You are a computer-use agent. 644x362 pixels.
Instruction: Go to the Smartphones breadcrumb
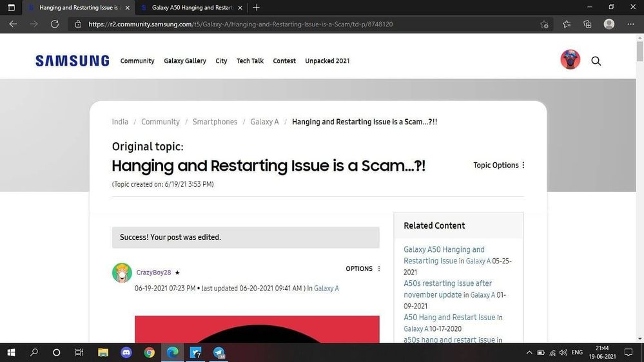(215, 122)
